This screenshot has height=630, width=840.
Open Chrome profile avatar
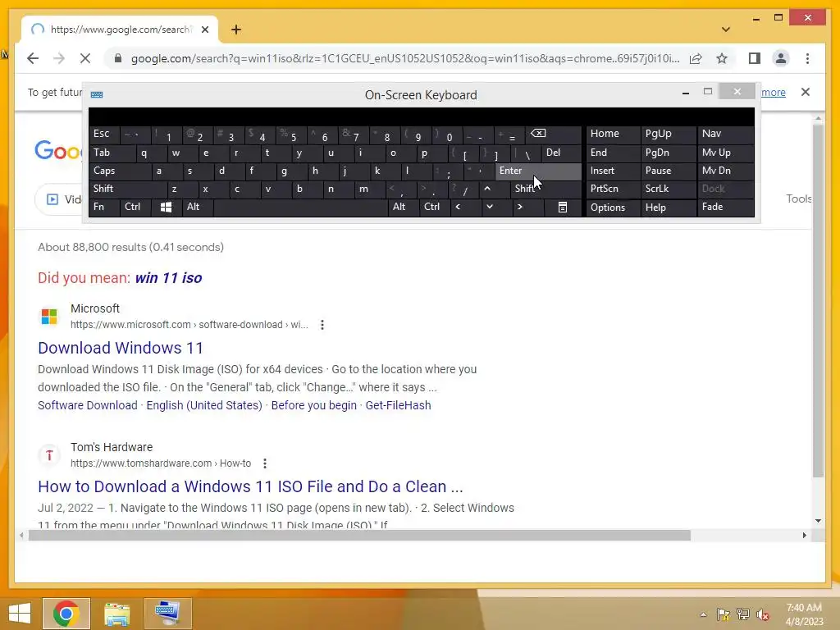point(781,58)
